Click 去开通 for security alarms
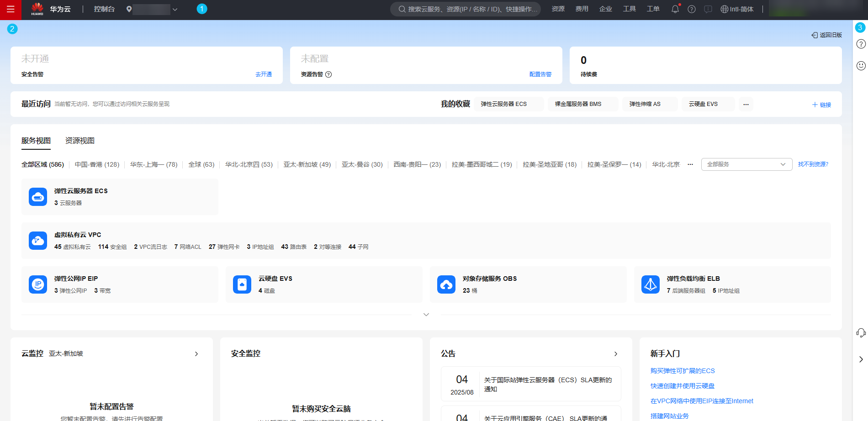The image size is (868, 421). [264, 74]
